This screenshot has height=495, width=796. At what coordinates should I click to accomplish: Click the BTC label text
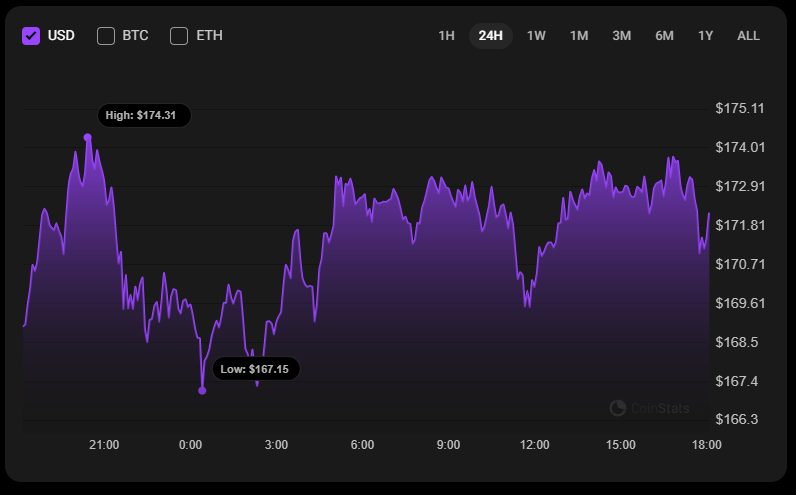click(x=135, y=36)
